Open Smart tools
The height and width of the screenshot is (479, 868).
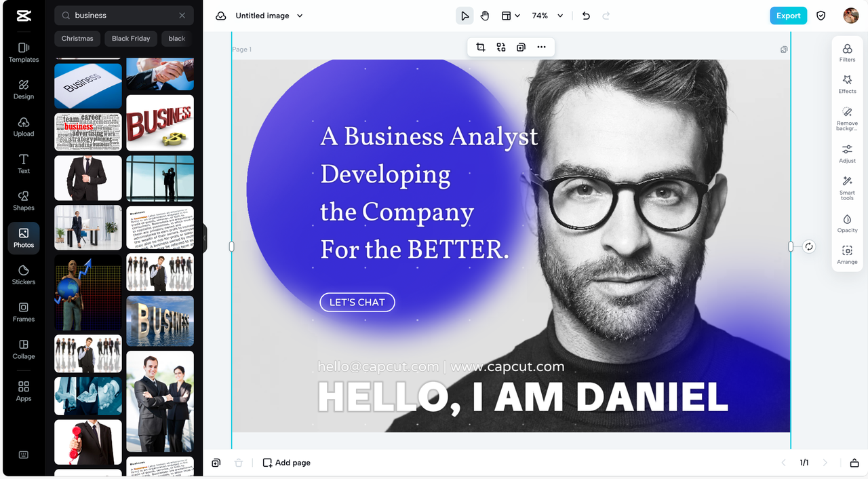pos(847,188)
